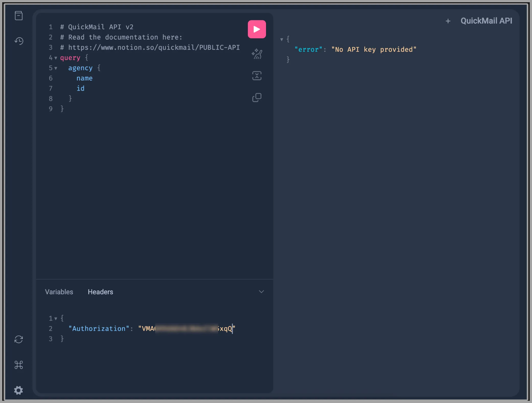
Task: Collapse the variables and headers editor chevron
Action: 261,292
